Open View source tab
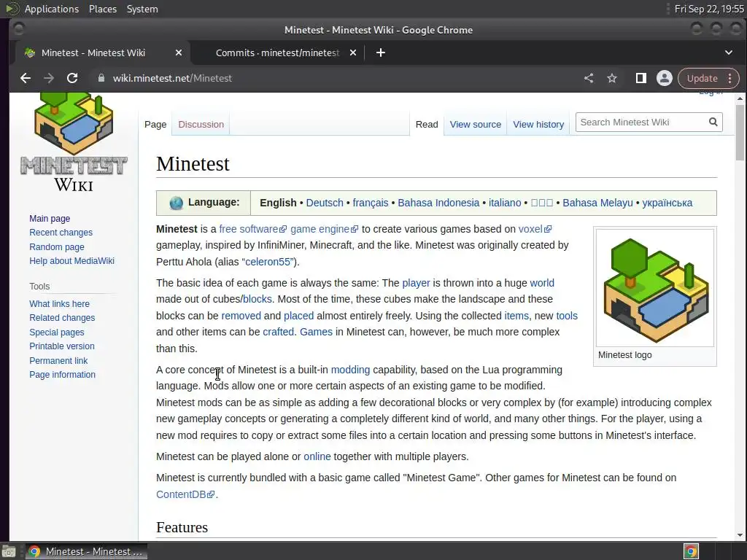Viewport: 747px width, 560px height. pos(475,124)
